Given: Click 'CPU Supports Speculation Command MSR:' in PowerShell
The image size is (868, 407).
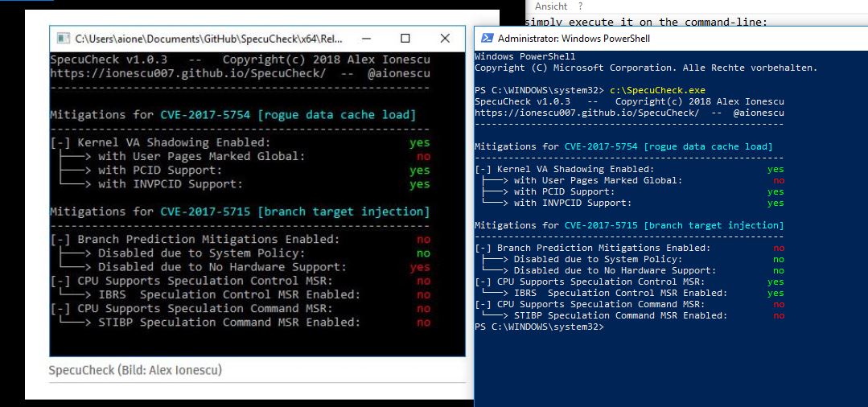Looking at the screenshot, I should click(x=601, y=304).
